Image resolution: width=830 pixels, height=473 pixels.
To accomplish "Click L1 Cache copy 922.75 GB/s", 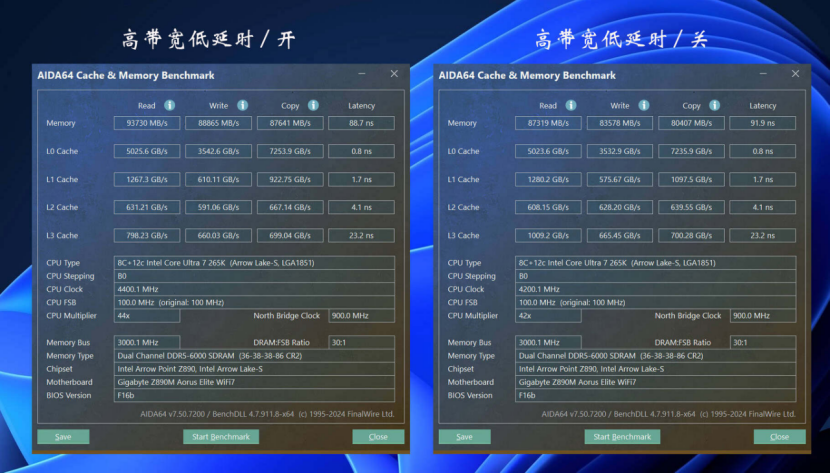I will pos(290,179).
